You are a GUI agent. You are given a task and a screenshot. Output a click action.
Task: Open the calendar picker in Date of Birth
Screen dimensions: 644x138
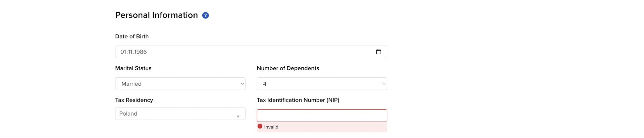[379, 52]
